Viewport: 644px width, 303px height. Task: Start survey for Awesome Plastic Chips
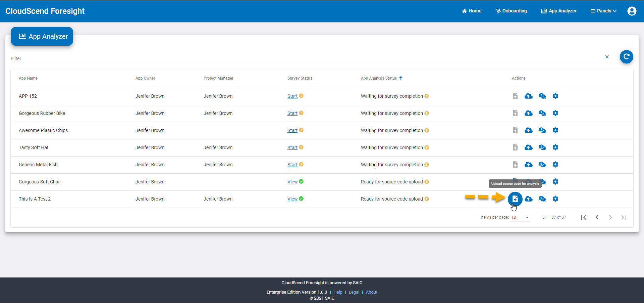[x=292, y=130]
